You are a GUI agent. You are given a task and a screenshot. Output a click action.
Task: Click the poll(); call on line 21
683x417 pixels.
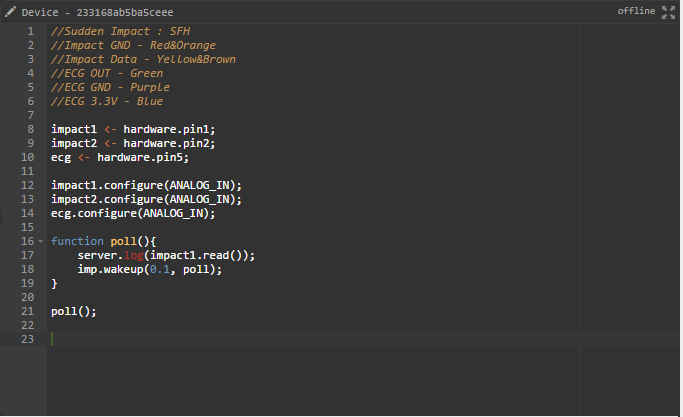pos(74,311)
